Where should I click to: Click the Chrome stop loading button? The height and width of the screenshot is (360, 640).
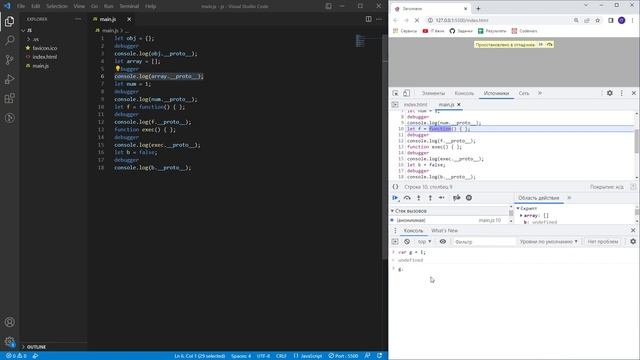point(417,20)
